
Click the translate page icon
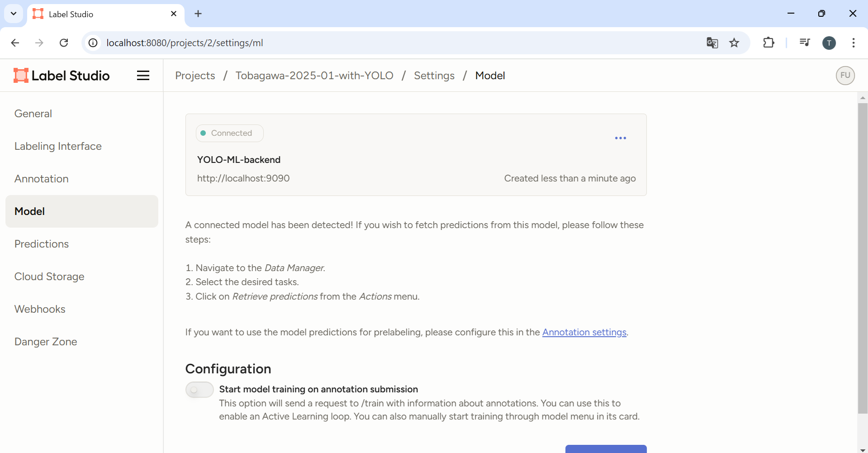[x=712, y=43]
